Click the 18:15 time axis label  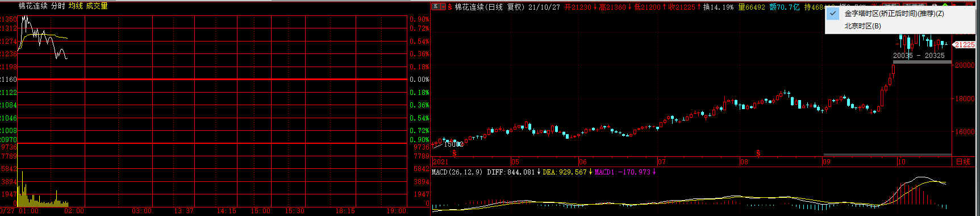tap(345, 211)
